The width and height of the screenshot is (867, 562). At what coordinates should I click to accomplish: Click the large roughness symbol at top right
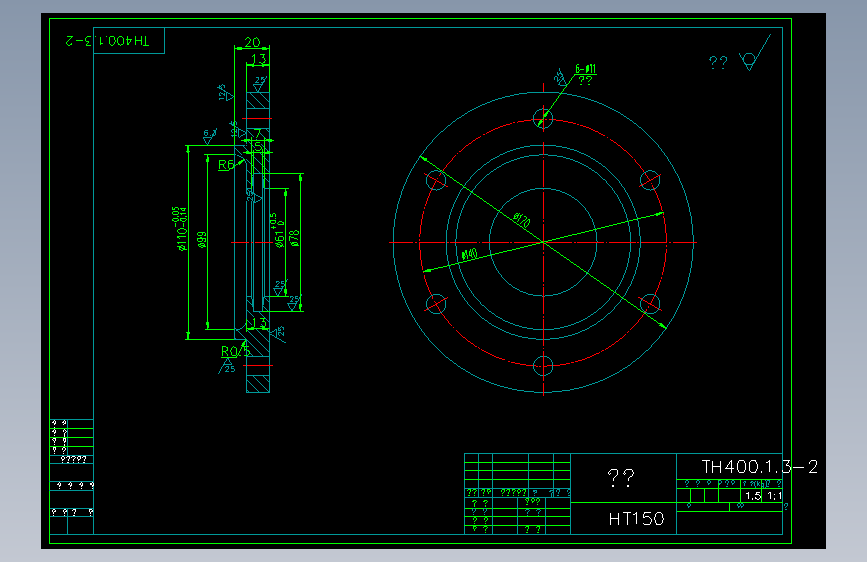[755, 53]
